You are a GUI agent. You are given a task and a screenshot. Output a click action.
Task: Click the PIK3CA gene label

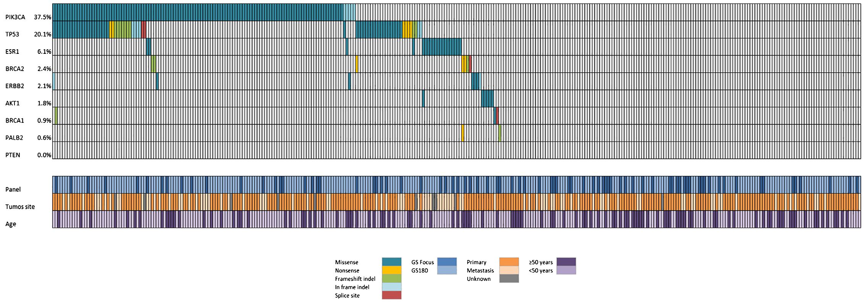(x=15, y=17)
